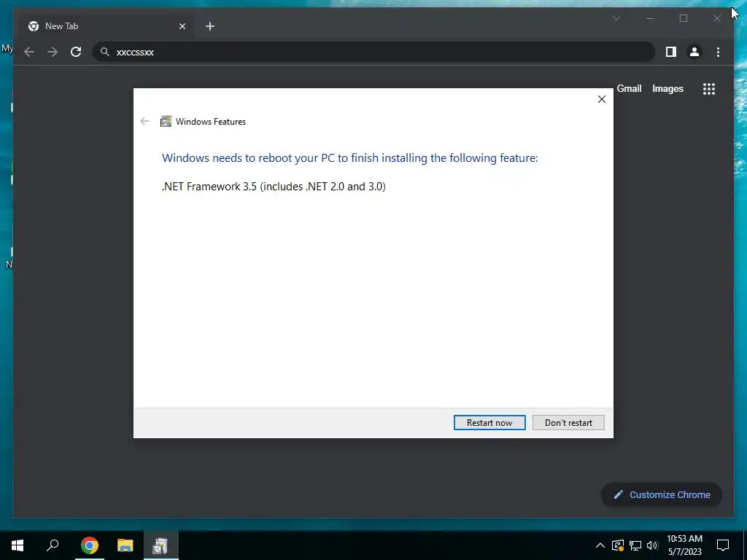
Task: Open Chrome's three-dot menu
Action: [x=718, y=52]
